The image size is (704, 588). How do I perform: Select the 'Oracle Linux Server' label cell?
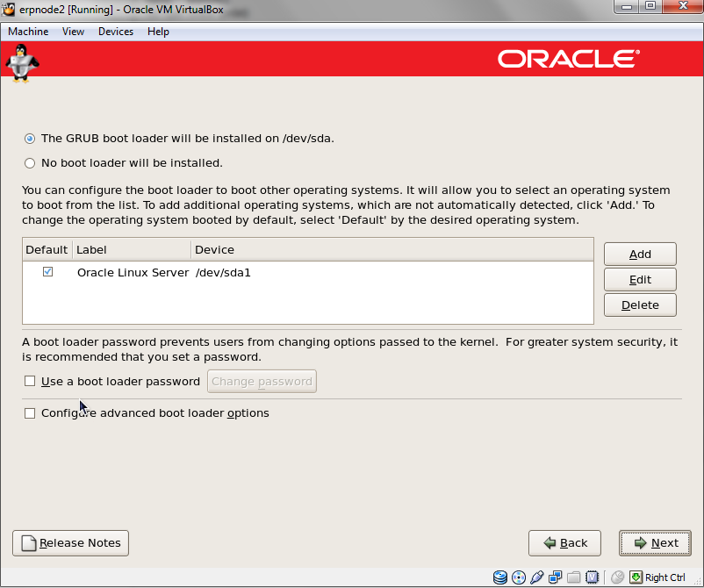click(133, 272)
